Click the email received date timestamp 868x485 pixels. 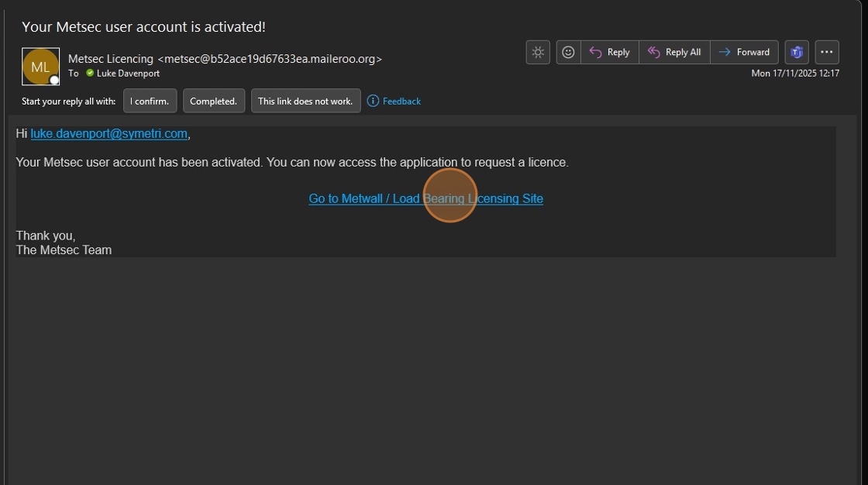click(x=795, y=73)
